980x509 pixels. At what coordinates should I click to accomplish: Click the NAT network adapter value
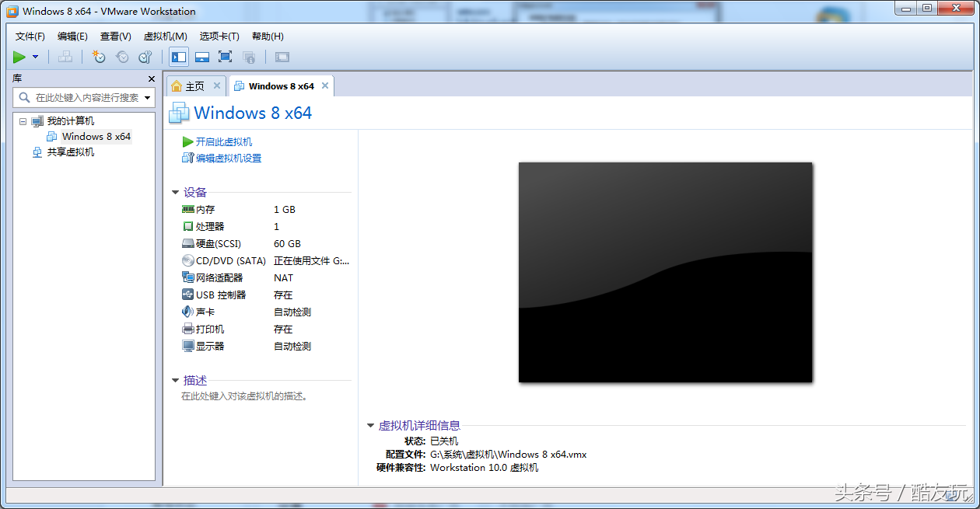(283, 278)
